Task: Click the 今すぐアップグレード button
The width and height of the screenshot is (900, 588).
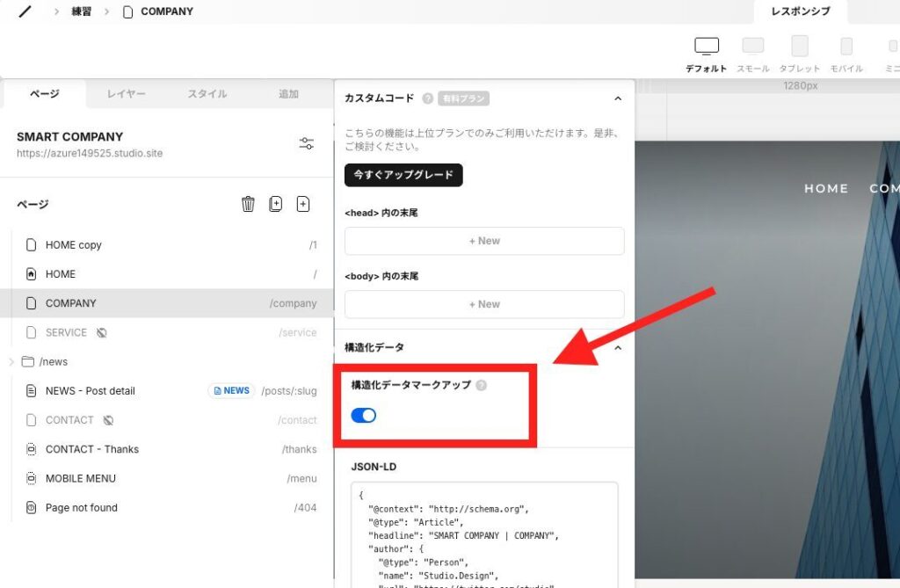Action: click(403, 175)
